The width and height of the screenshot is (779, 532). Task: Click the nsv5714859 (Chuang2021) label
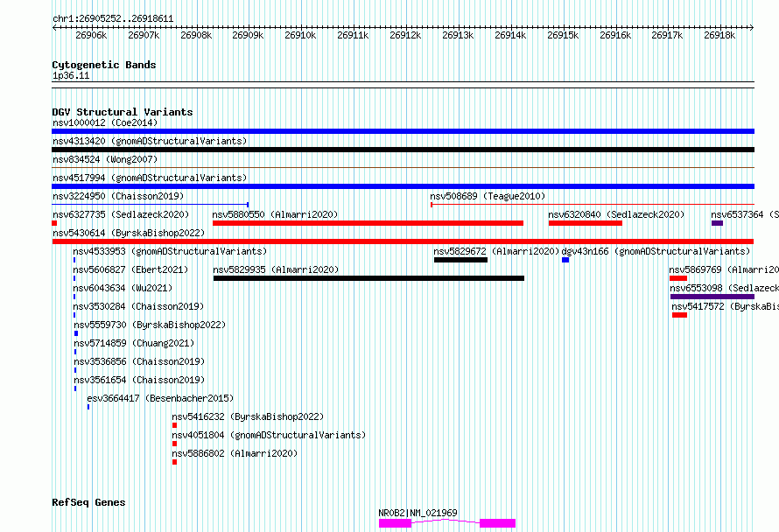pyautogui.click(x=134, y=343)
